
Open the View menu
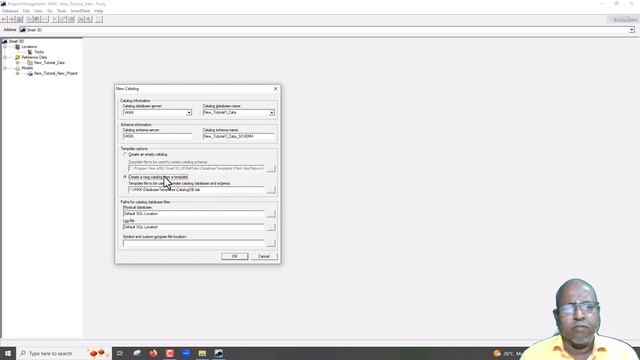38,11
